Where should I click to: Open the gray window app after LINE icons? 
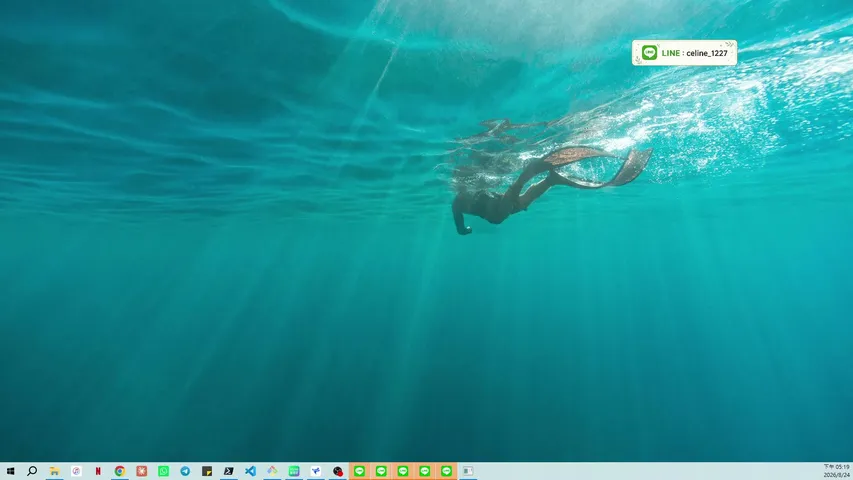pyautogui.click(x=468, y=471)
